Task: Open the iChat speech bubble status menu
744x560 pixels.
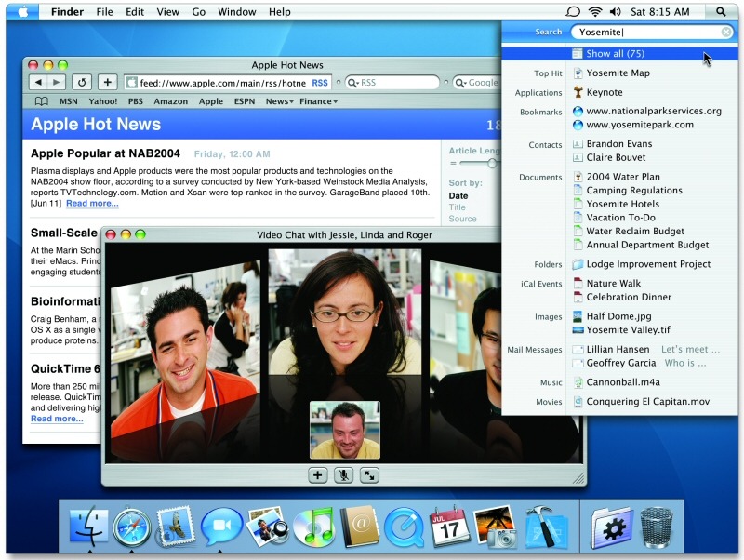Action: [573, 12]
